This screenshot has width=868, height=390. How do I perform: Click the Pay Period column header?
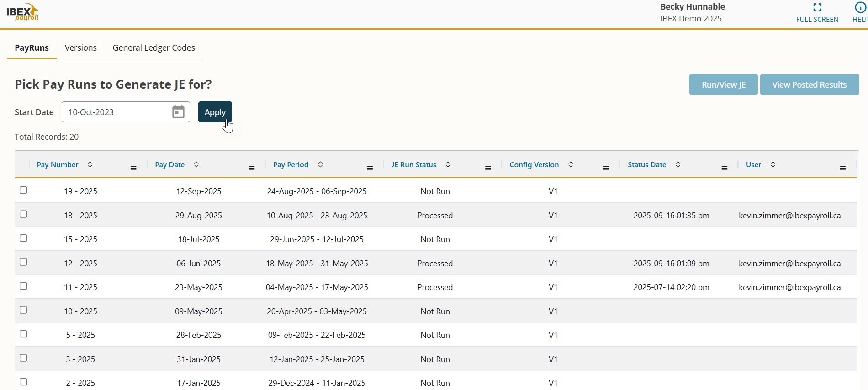pyautogui.click(x=291, y=165)
